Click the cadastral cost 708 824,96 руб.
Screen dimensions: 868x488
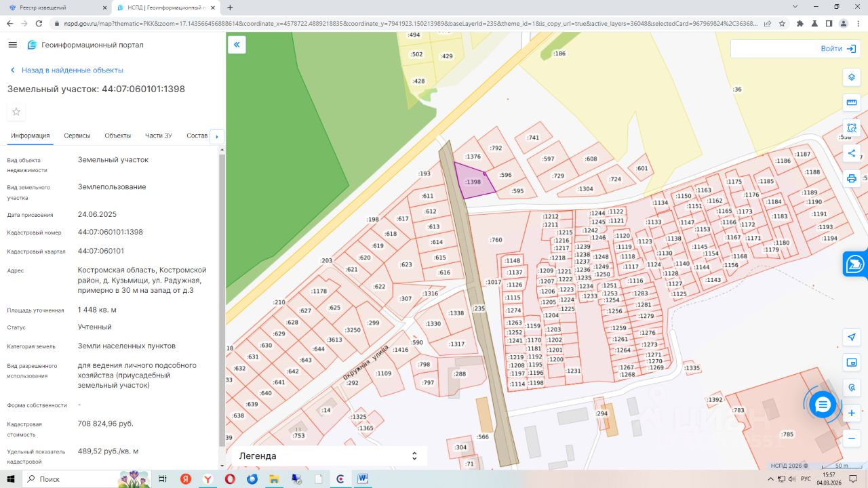[x=106, y=424]
